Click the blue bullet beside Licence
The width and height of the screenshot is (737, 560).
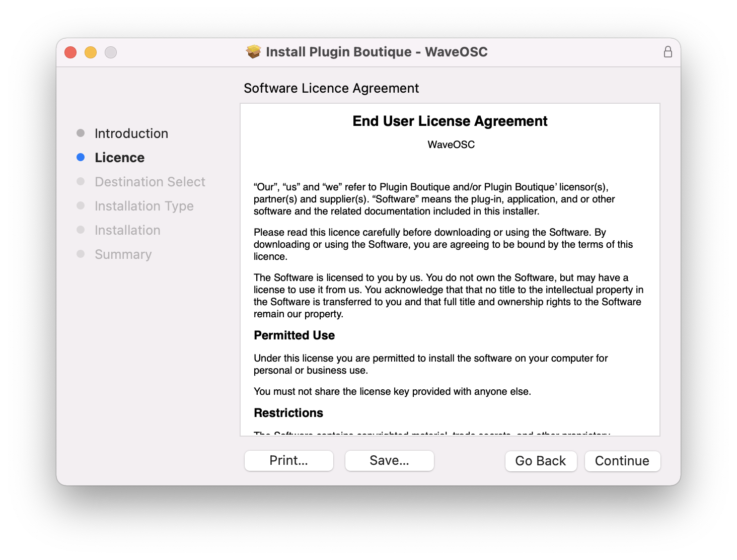[81, 157]
